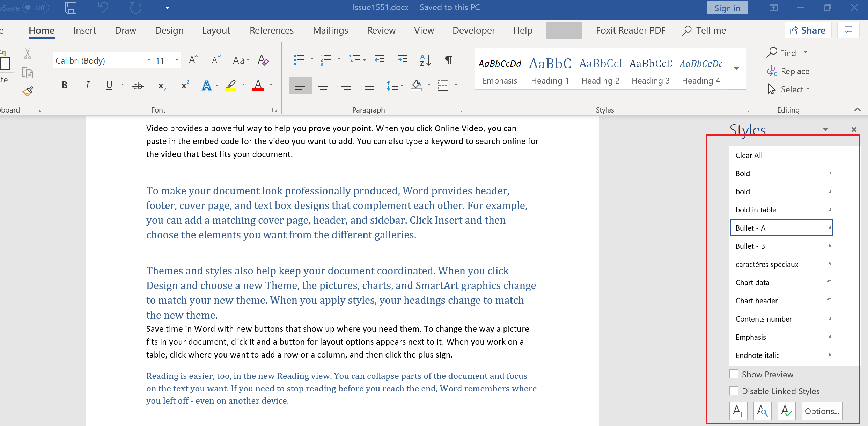Open the Select dropdown in Editing
This screenshot has height=426, width=868.
click(x=789, y=89)
